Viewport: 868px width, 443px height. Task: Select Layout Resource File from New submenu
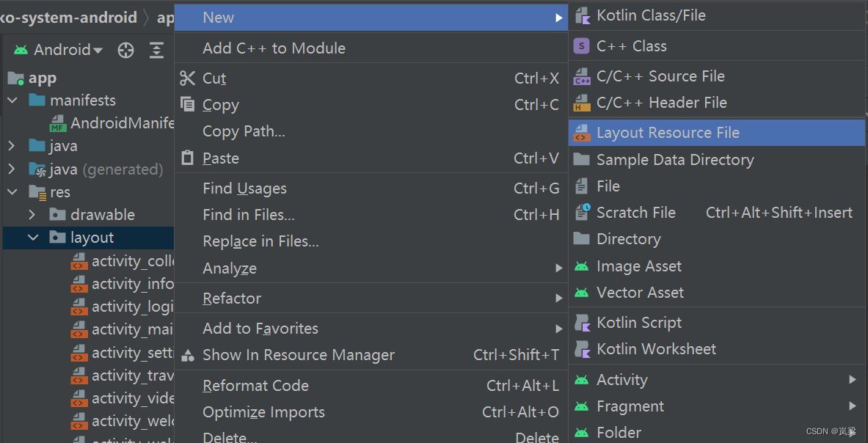pyautogui.click(x=659, y=133)
